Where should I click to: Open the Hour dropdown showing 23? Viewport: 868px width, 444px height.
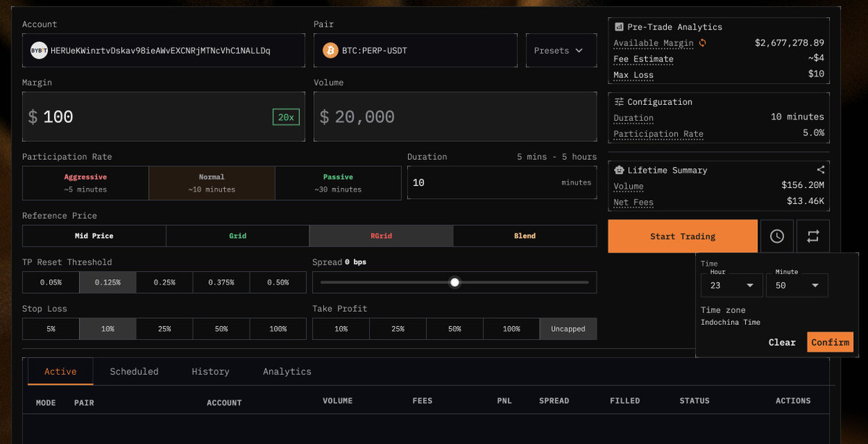tap(731, 286)
